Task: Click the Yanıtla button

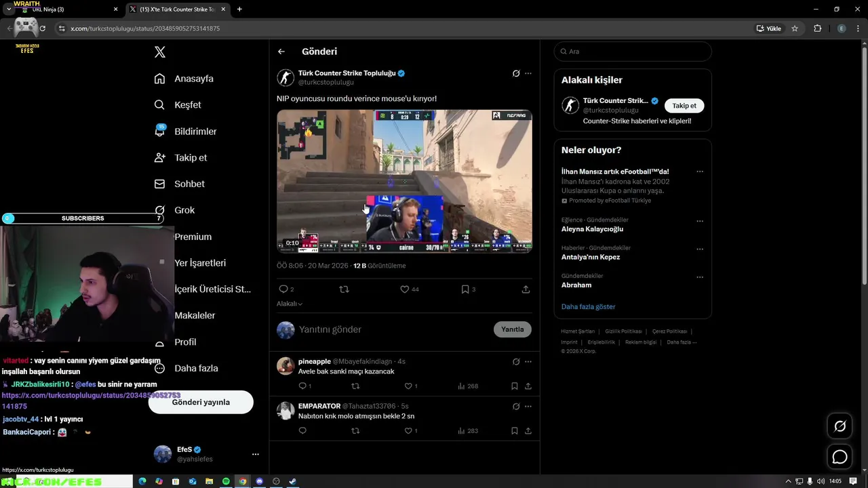Action: click(512, 329)
